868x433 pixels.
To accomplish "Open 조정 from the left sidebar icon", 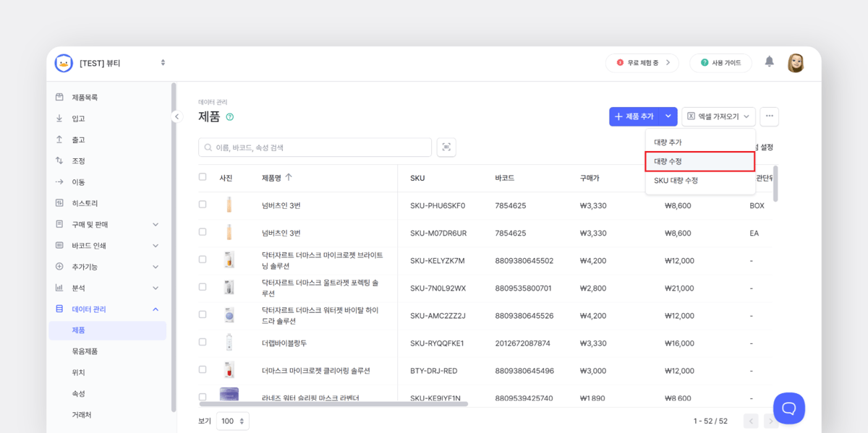I will 60,160.
